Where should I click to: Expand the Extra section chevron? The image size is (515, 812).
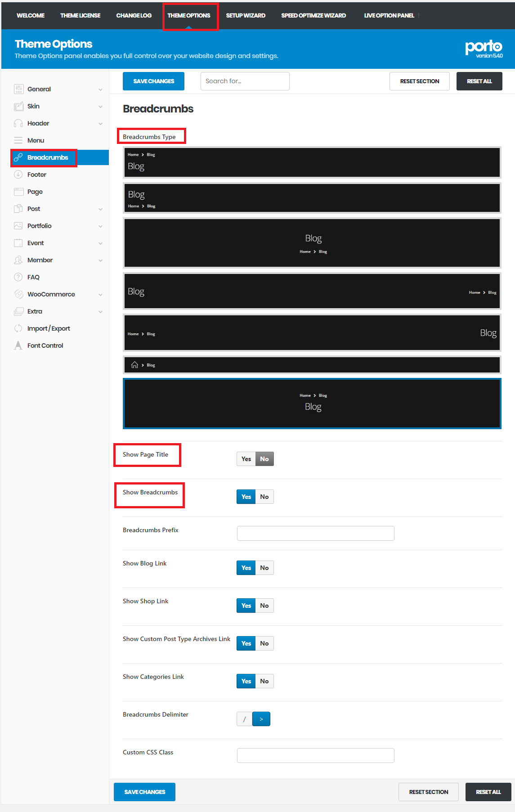[100, 312]
